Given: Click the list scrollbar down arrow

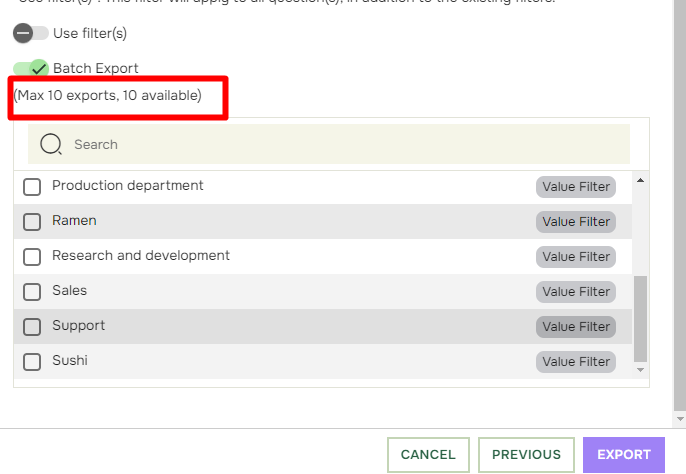Looking at the screenshot, I should [640, 370].
